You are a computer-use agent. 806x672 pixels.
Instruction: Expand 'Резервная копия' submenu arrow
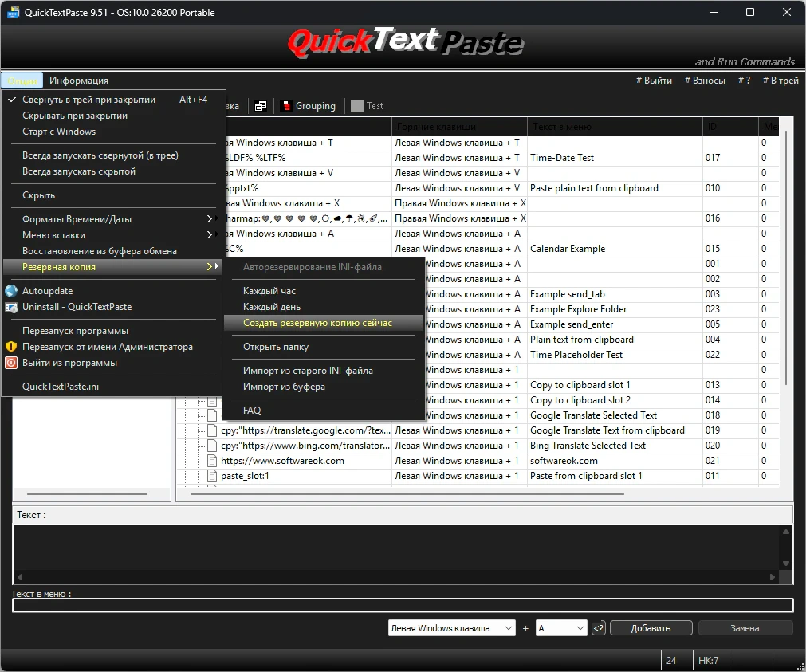pyautogui.click(x=210, y=267)
